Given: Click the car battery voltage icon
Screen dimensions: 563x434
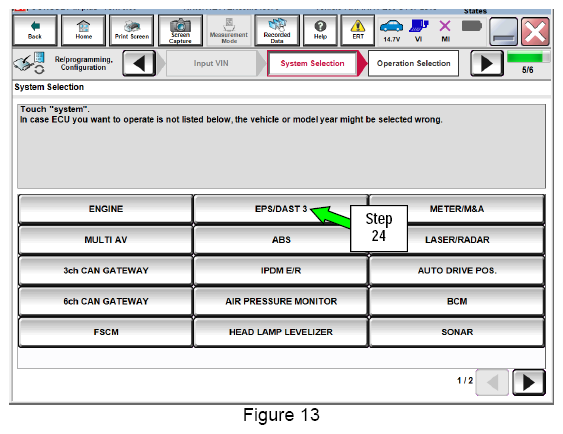Looking at the screenshot, I should point(391,30).
